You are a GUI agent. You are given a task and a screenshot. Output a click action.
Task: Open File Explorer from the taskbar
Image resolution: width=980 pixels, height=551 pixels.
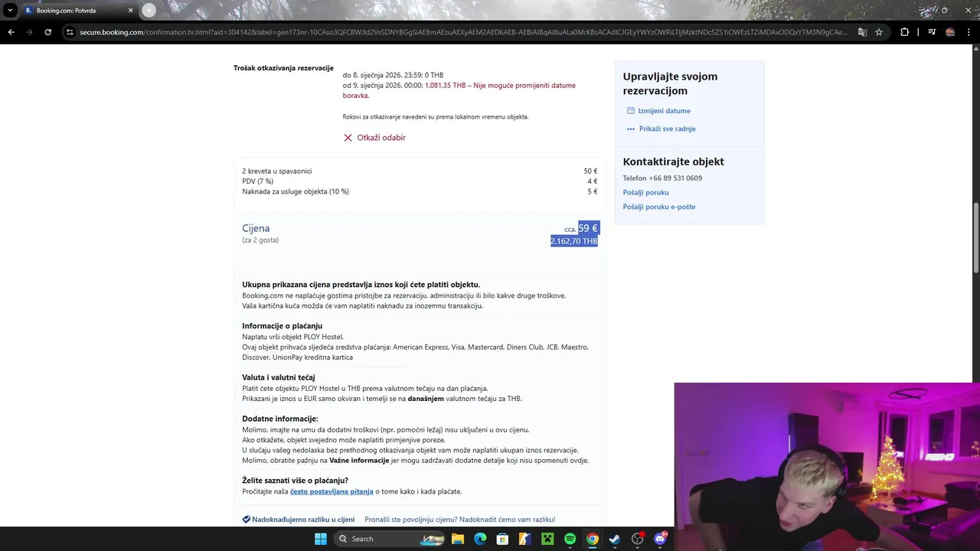(457, 539)
